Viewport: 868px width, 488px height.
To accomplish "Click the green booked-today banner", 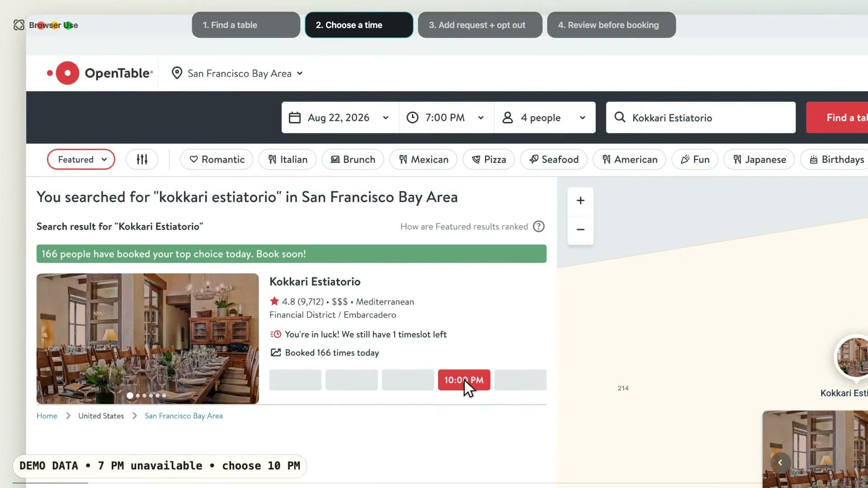I will tap(292, 253).
